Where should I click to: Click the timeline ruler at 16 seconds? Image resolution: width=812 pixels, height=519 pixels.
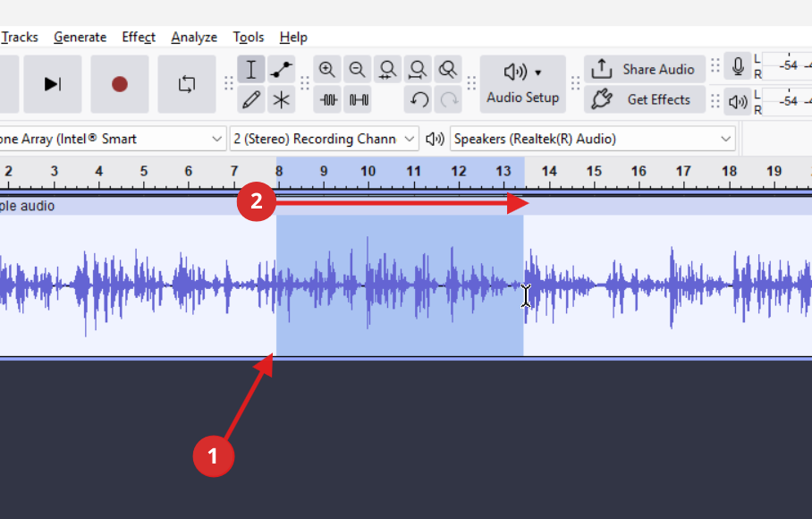point(639,171)
